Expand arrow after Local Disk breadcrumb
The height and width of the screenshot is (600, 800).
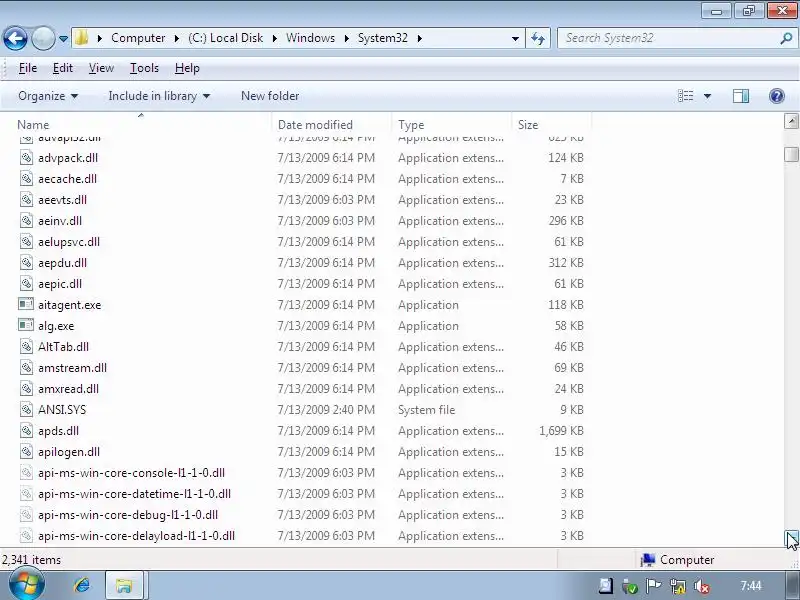click(274, 38)
